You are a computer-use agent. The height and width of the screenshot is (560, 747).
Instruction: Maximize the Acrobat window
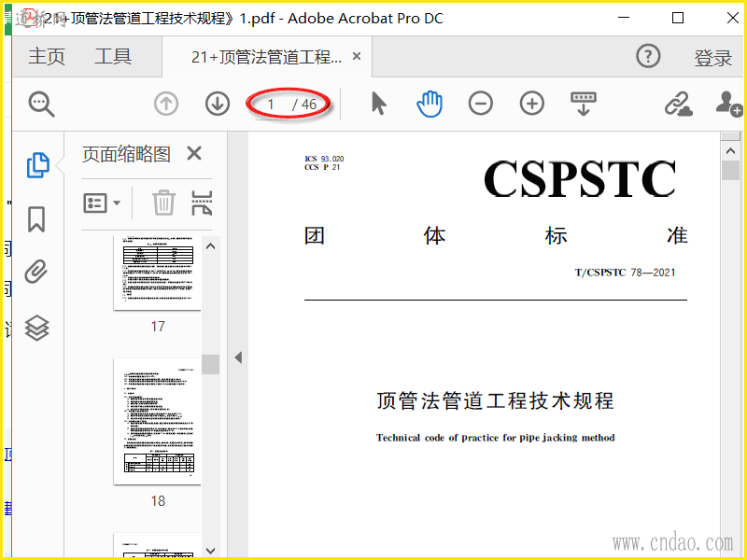point(678,18)
